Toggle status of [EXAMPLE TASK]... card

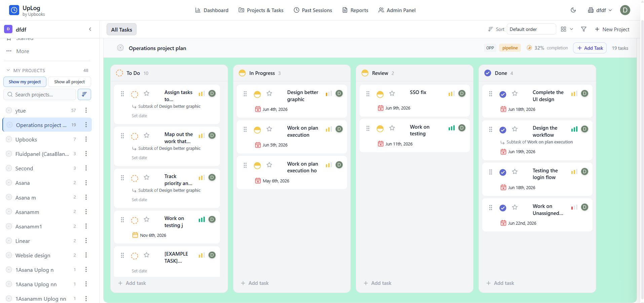pyautogui.click(x=135, y=256)
